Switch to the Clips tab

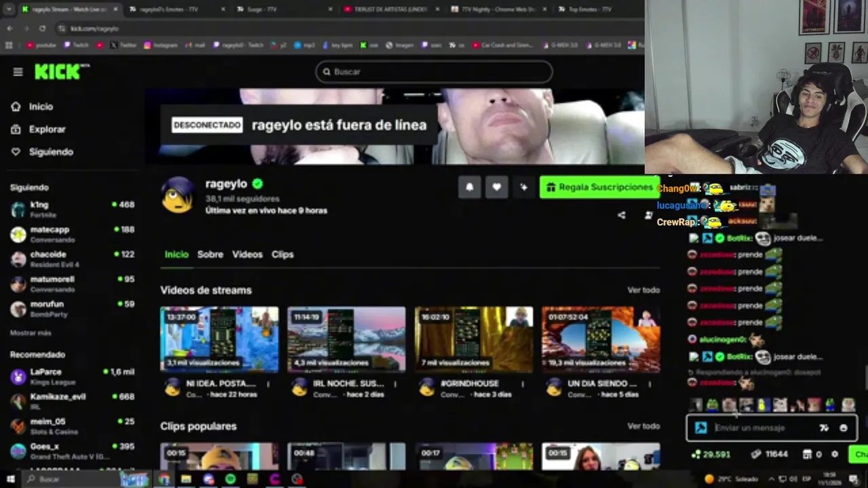283,254
